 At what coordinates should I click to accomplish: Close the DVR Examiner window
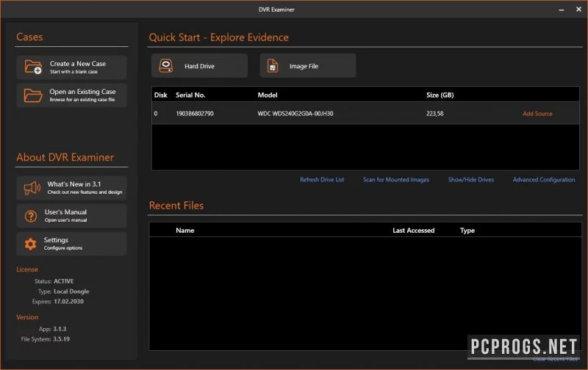click(x=578, y=10)
